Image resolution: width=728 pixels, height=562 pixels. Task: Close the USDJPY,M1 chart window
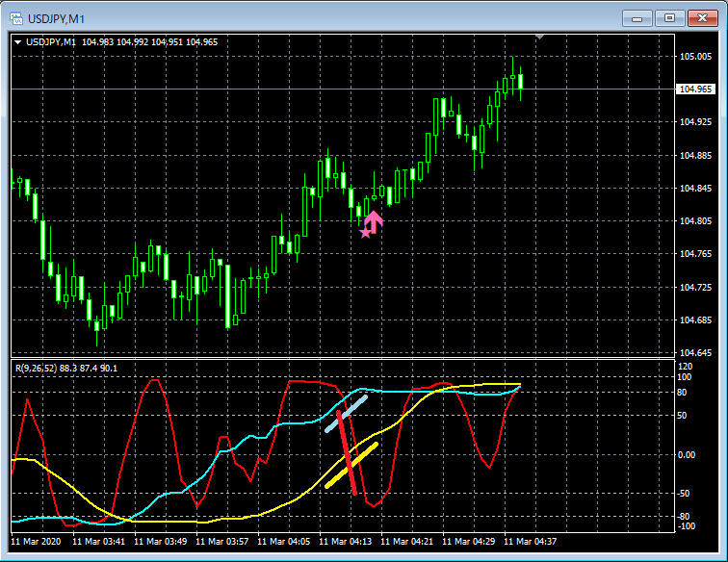coord(702,18)
